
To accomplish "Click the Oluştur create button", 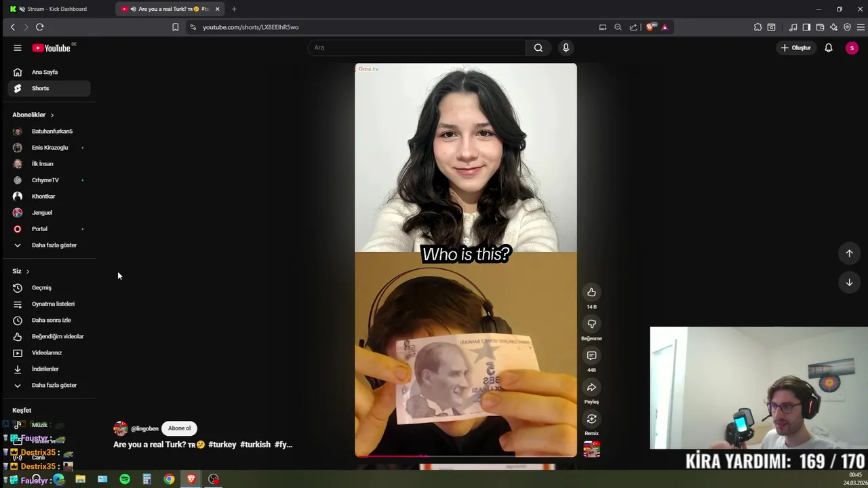I will [x=796, y=48].
